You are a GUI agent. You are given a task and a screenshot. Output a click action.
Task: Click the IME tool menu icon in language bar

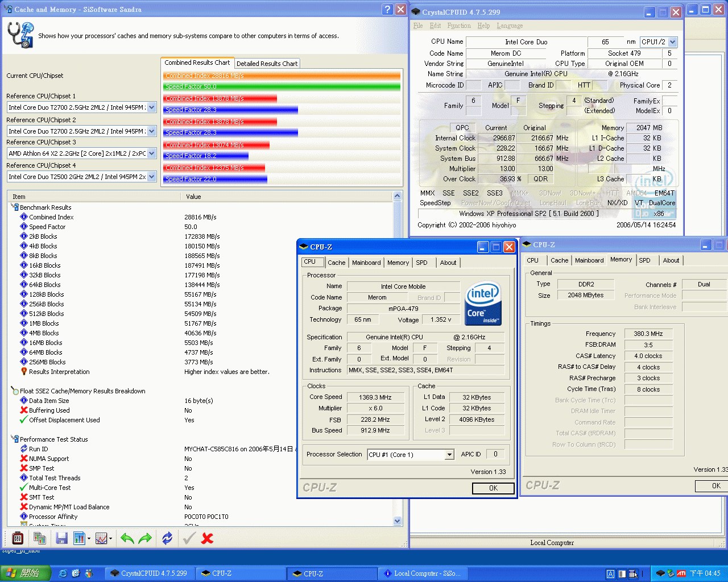[x=633, y=574]
